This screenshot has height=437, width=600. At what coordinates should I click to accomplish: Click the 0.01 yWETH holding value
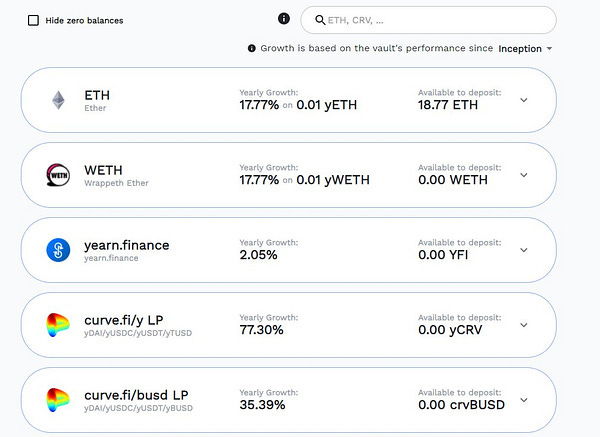(x=333, y=179)
